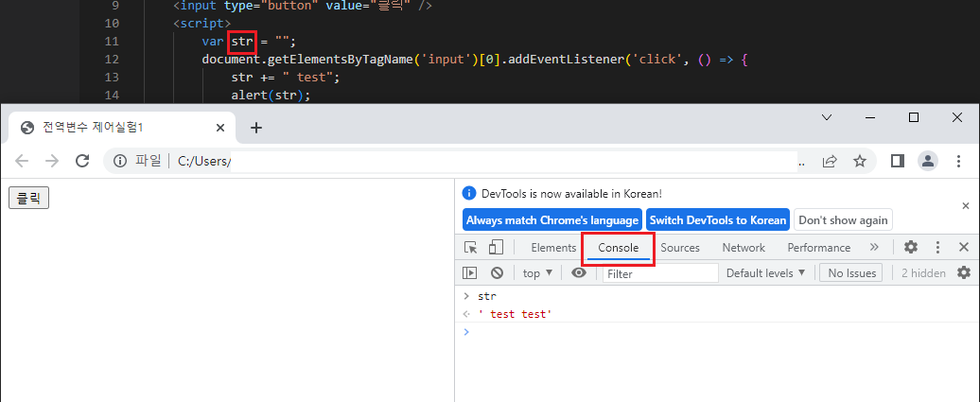Switch to the Performance tab

pyautogui.click(x=819, y=248)
